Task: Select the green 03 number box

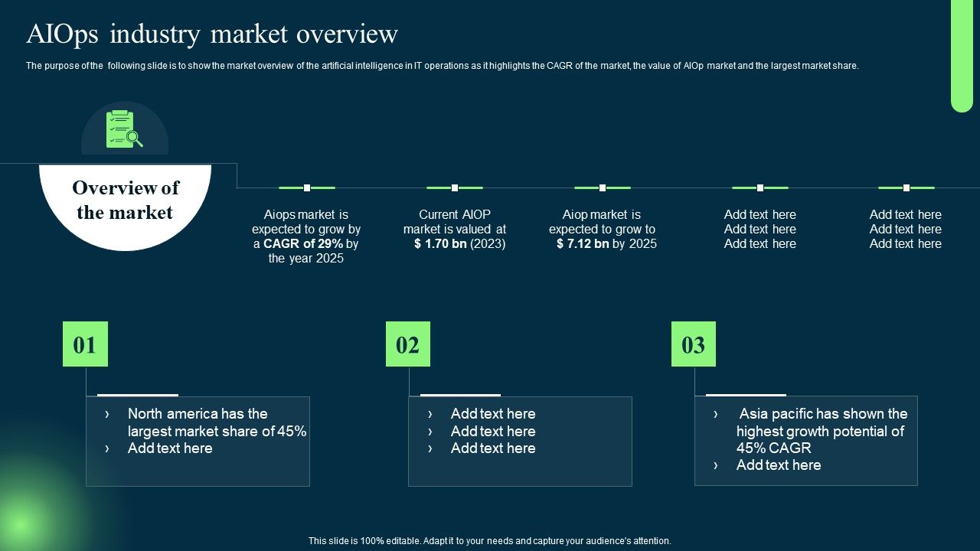Action: pos(694,344)
